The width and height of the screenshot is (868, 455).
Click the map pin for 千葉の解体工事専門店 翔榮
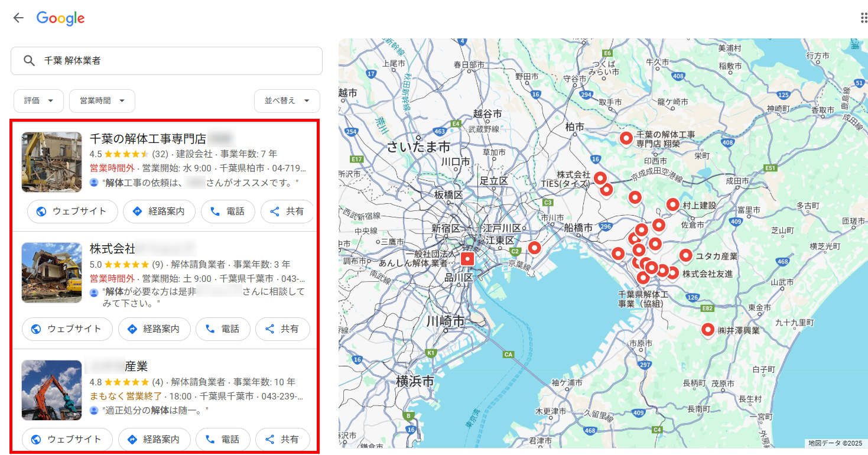[x=626, y=138]
